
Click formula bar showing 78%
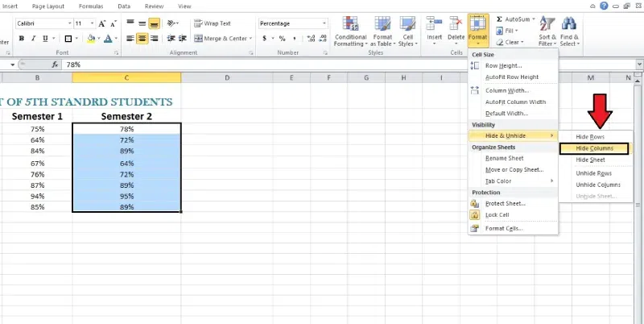click(x=349, y=65)
